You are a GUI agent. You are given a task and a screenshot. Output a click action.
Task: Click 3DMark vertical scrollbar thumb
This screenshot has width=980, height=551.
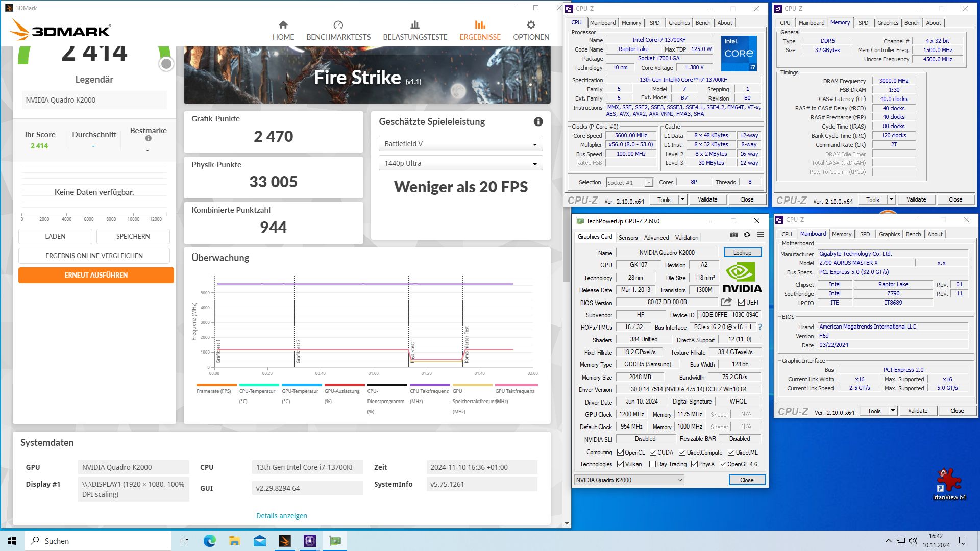(567, 163)
